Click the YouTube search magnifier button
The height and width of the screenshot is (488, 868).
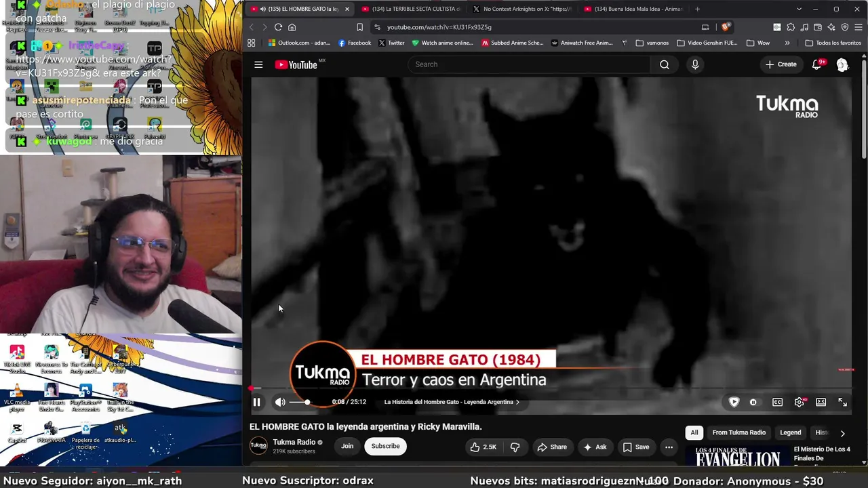(665, 64)
